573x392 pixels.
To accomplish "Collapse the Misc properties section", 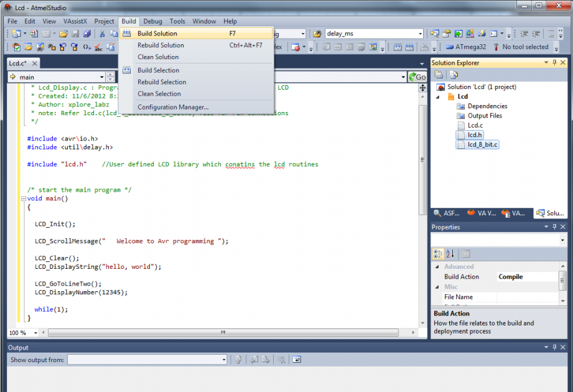I will pyautogui.click(x=437, y=287).
